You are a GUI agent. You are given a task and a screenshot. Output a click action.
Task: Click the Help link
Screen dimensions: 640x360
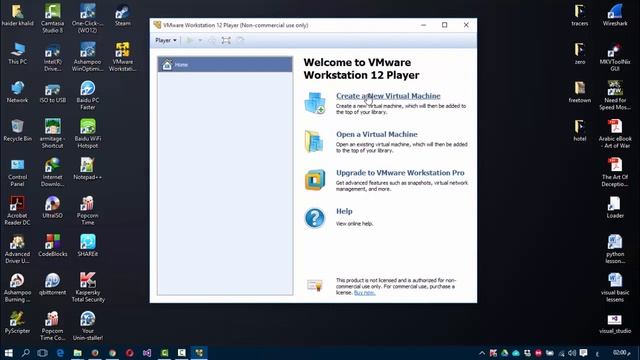pyautogui.click(x=344, y=211)
